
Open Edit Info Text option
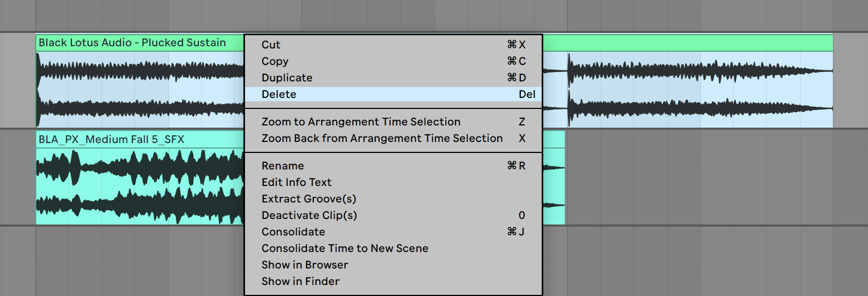click(x=393, y=182)
